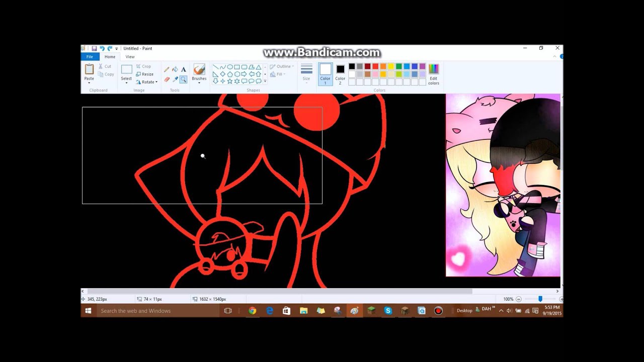Click the Brushes tool icon
The width and height of the screenshot is (644, 362).
199,69
